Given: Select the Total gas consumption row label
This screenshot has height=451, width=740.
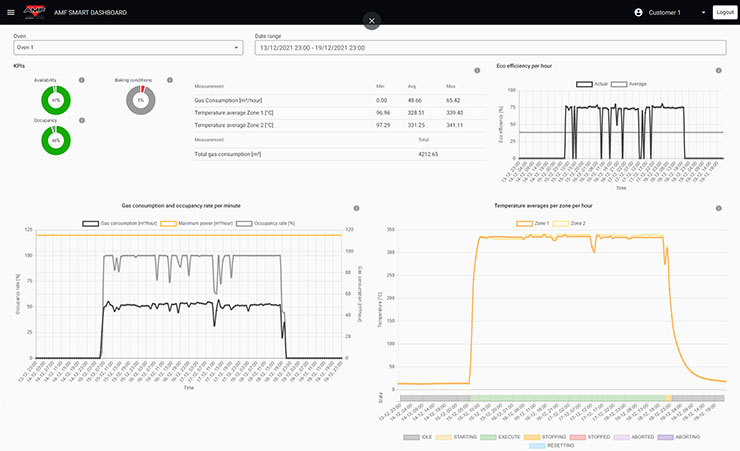Looking at the screenshot, I should click(x=227, y=154).
